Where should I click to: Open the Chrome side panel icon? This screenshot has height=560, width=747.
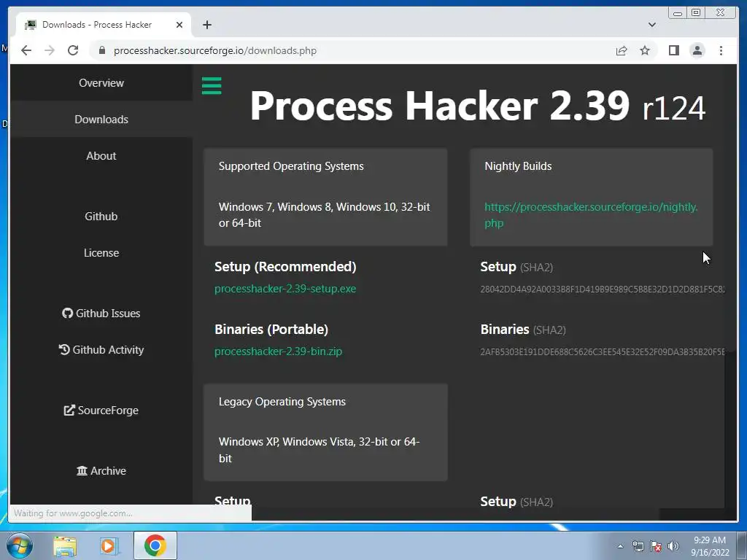click(x=673, y=50)
